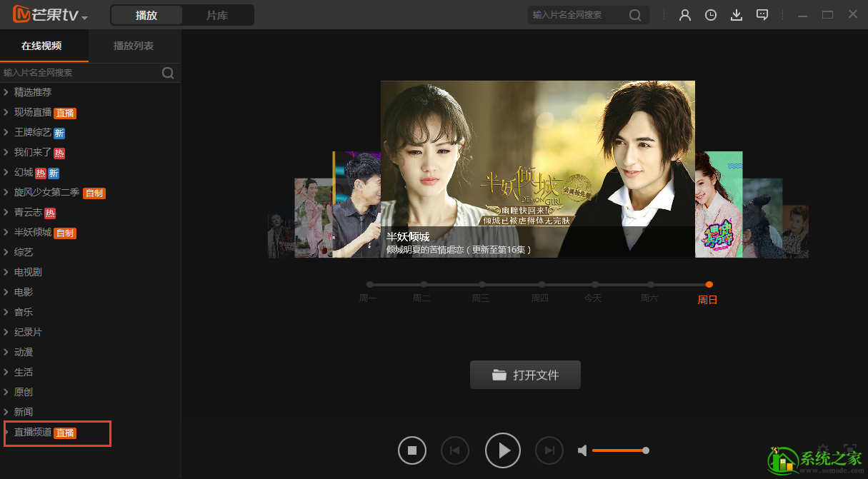Image resolution: width=868 pixels, height=479 pixels.
Task: Click the sidebar search magnifier icon
Action: (168, 73)
